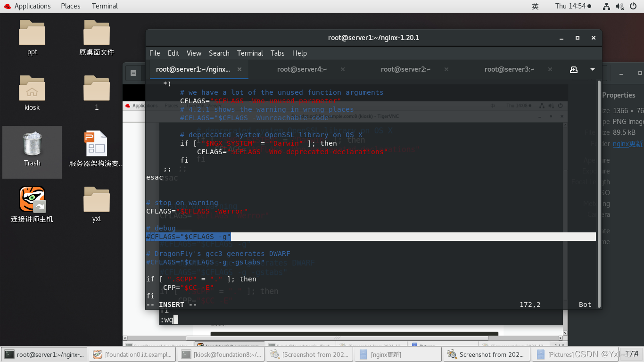Screen dimensions: 644x362
Task: Open the terminal Tabs menu
Action: click(278, 53)
